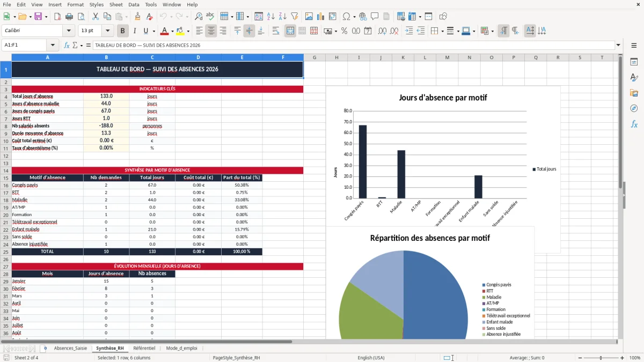Click the Clear Direct Formatting icon

(149, 17)
